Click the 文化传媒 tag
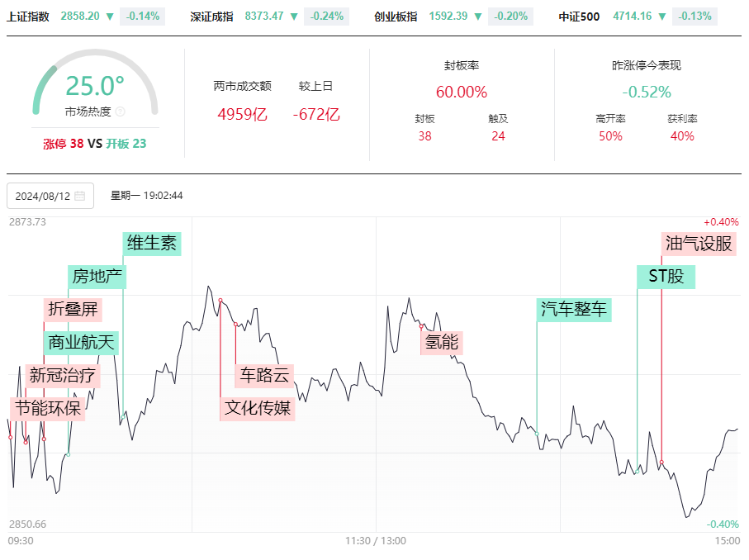749x560 pixels. click(258, 409)
